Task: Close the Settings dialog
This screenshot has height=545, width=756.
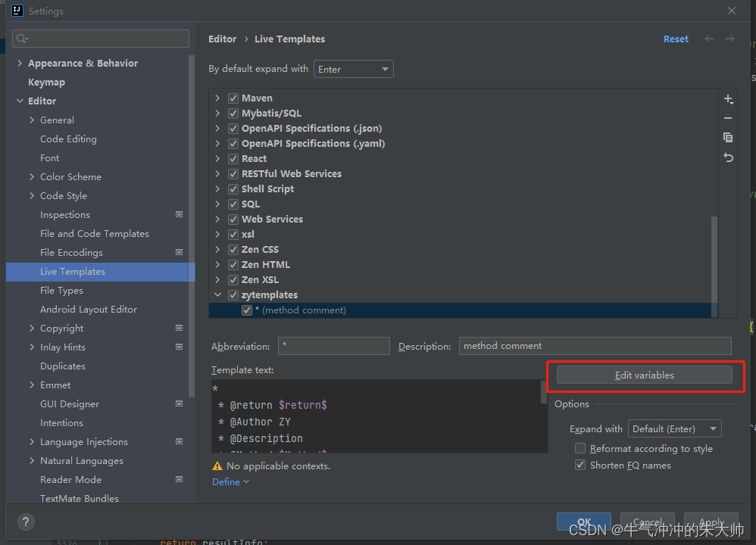Action: pyautogui.click(x=732, y=11)
